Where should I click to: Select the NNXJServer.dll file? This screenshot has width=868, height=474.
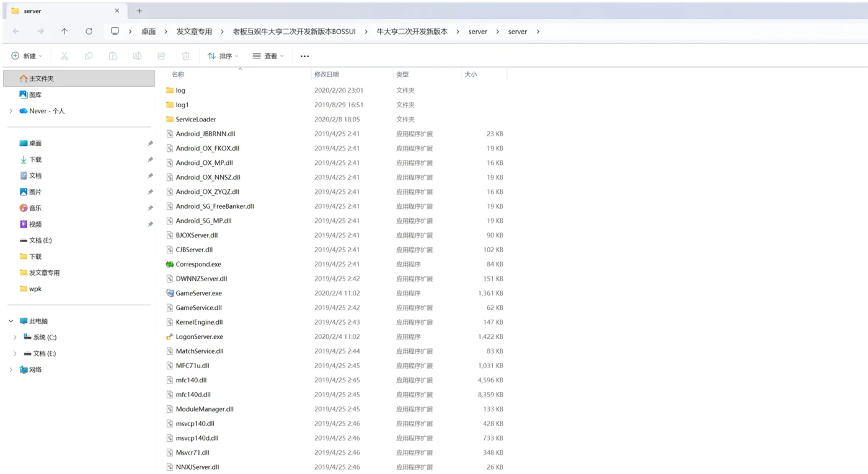pyautogui.click(x=197, y=467)
